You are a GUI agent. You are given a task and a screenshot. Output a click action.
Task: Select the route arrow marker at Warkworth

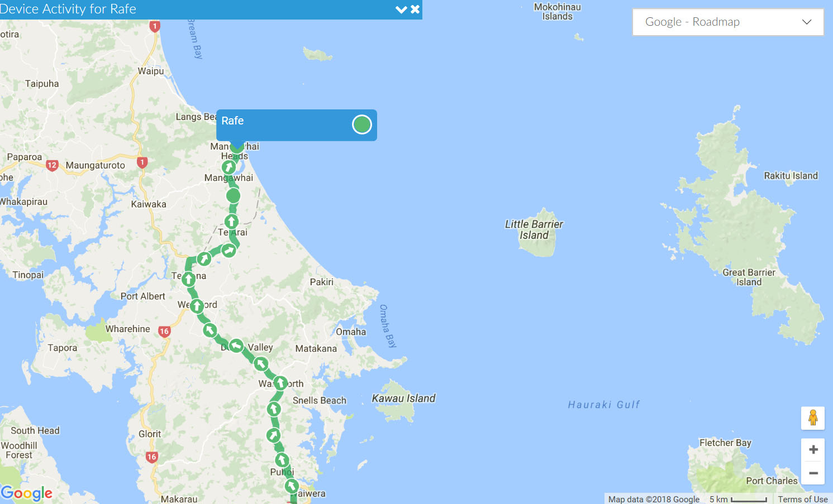[x=280, y=383]
